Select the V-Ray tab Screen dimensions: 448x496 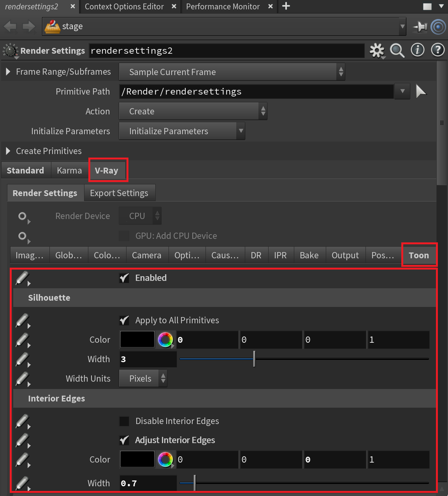coord(107,170)
